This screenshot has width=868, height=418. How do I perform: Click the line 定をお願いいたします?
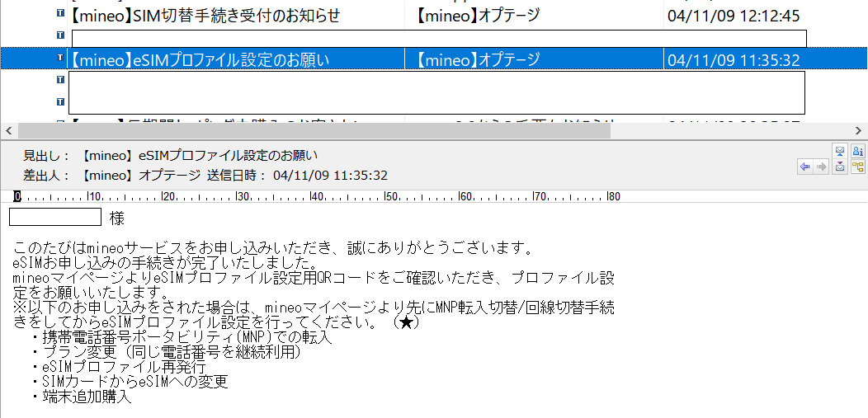[x=90, y=291]
